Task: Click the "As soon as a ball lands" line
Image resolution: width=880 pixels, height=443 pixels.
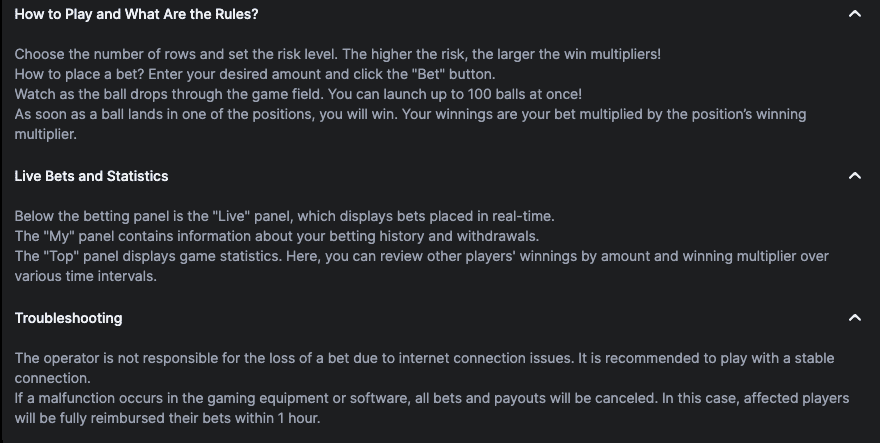Action: coord(410,114)
